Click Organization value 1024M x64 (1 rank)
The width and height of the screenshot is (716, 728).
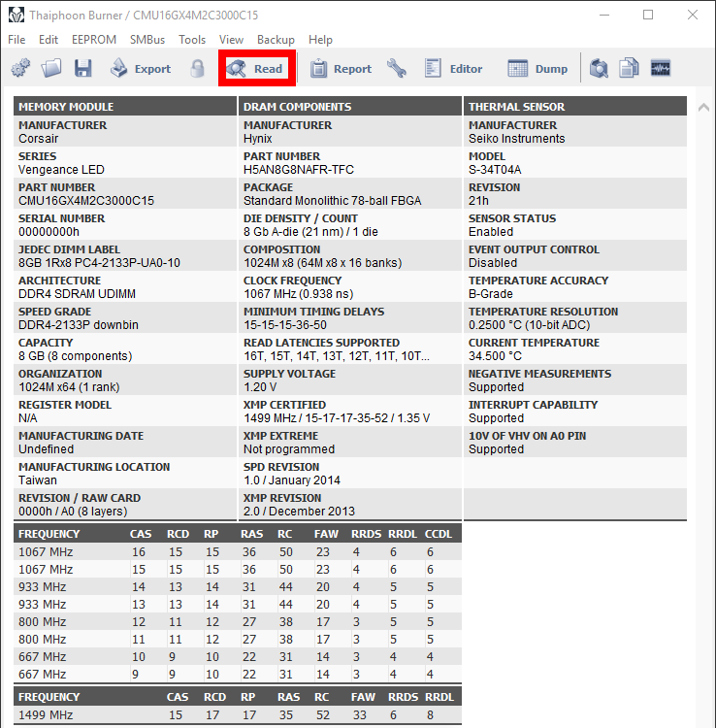tap(69, 387)
